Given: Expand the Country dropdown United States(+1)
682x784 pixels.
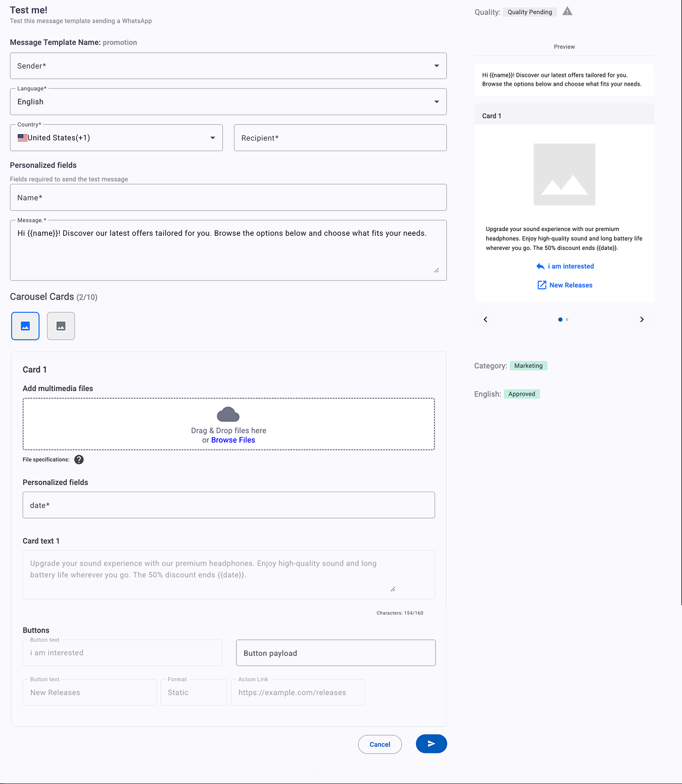Looking at the screenshot, I should coord(116,138).
